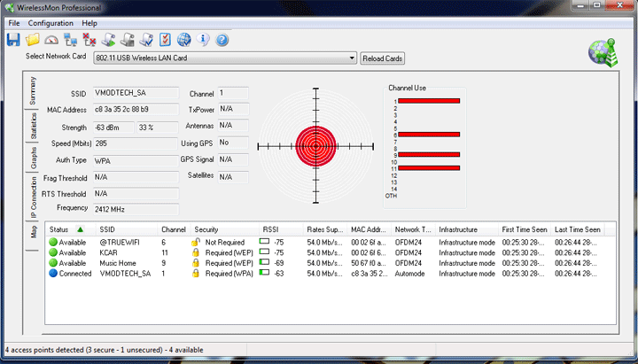Open the Configuration menu
The image size is (638, 364).
point(51,23)
